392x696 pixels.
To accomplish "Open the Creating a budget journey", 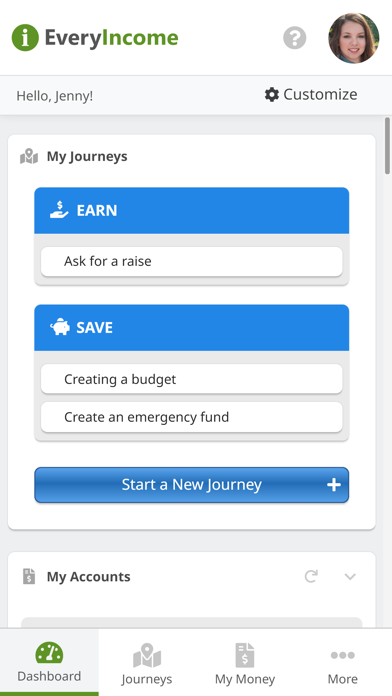I will pyautogui.click(x=192, y=379).
